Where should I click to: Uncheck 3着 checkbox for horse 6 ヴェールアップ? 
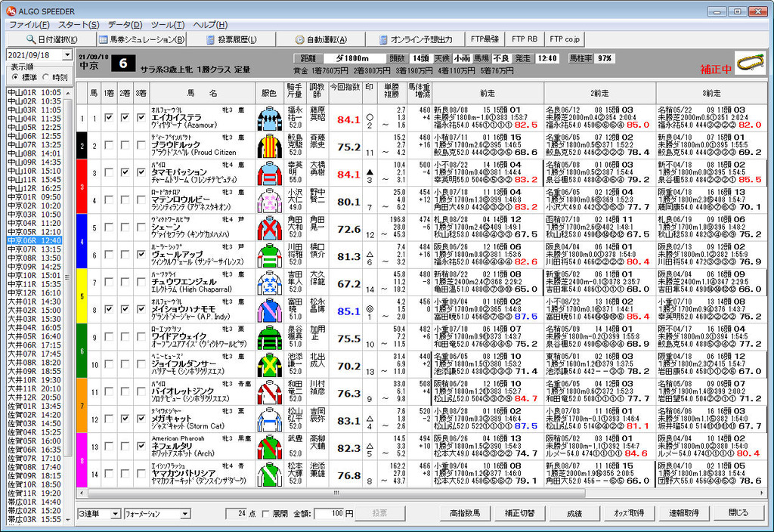coord(141,254)
